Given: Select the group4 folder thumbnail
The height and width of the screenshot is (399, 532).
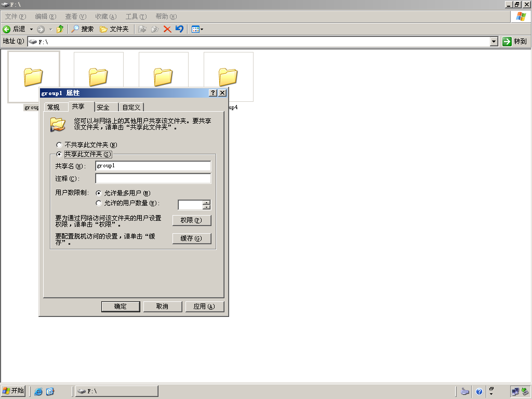Looking at the screenshot, I should 229,77.
